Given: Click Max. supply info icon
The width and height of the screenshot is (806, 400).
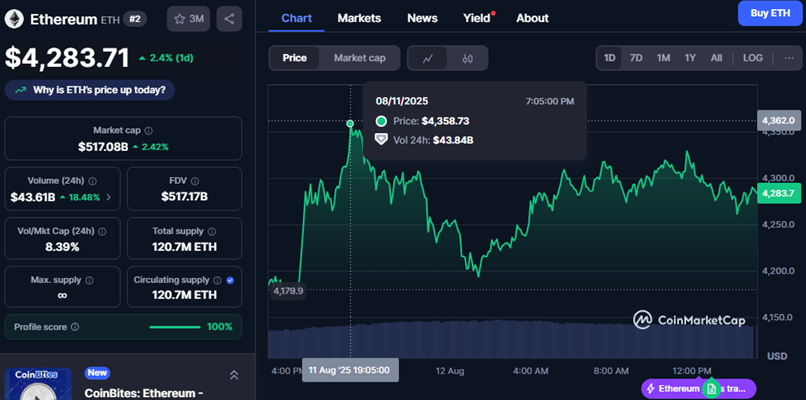Looking at the screenshot, I should pyautogui.click(x=89, y=280).
